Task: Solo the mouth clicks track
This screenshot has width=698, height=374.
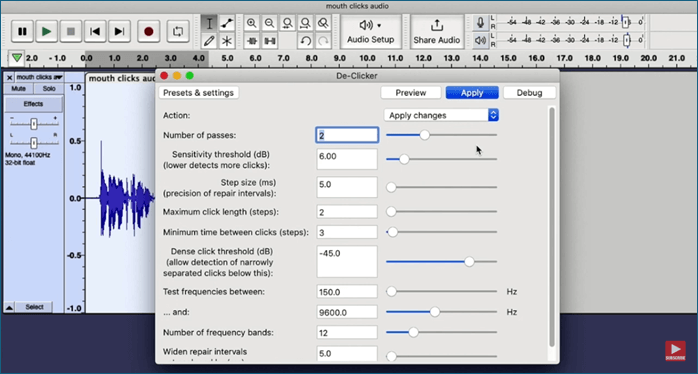Action: 49,89
